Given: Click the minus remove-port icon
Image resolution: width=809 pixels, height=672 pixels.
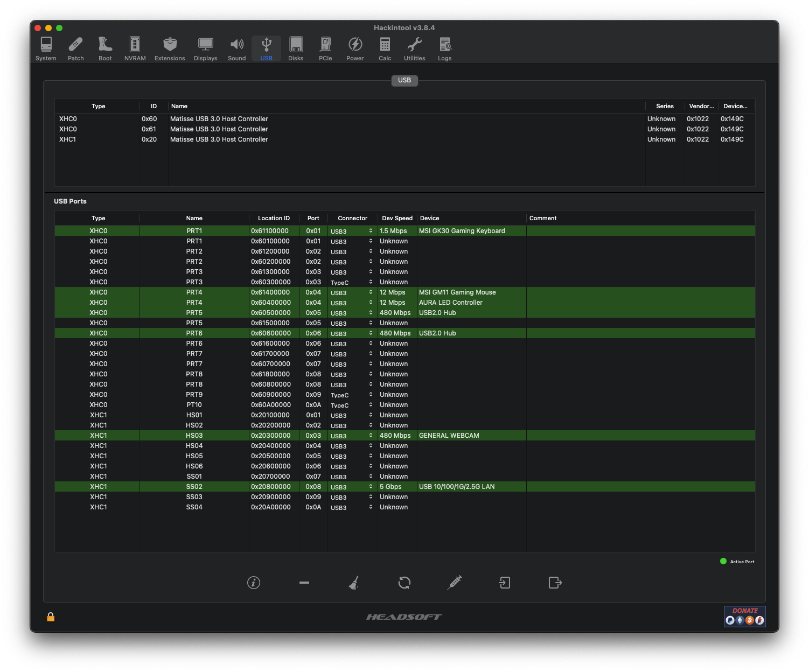Looking at the screenshot, I should (304, 583).
